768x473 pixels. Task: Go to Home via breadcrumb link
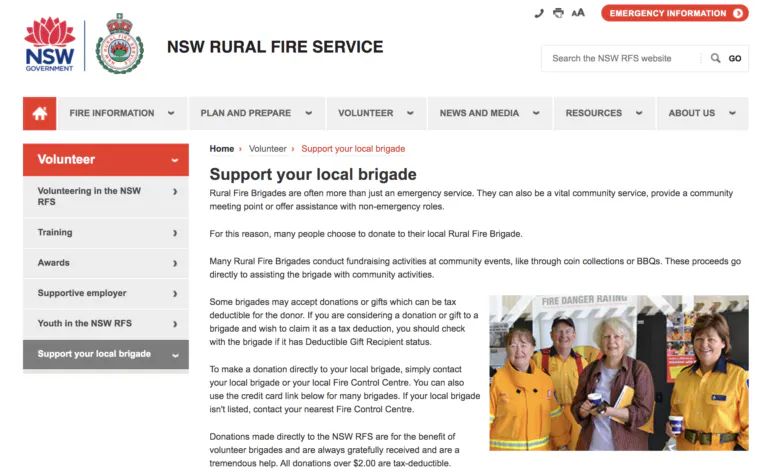point(222,149)
